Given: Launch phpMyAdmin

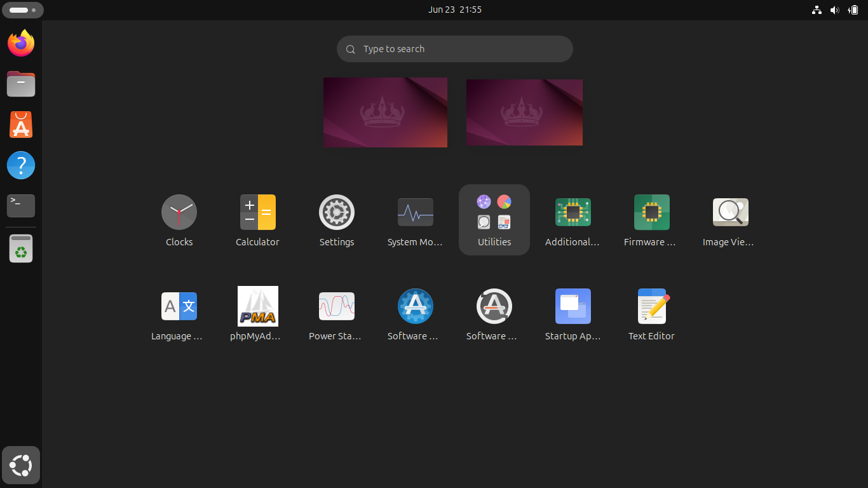Looking at the screenshot, I should 258,314.
